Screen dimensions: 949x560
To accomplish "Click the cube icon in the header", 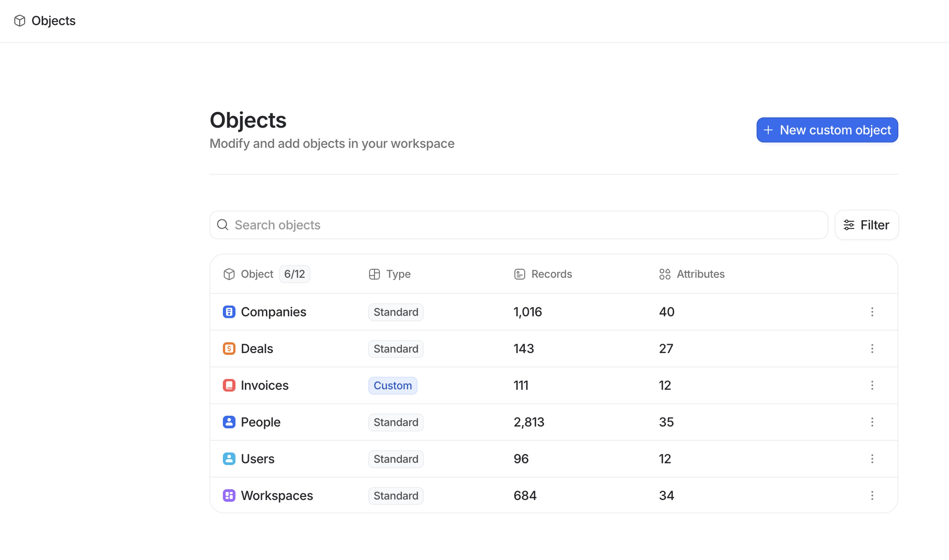I will pyautogui.click(x=20, y=21).
